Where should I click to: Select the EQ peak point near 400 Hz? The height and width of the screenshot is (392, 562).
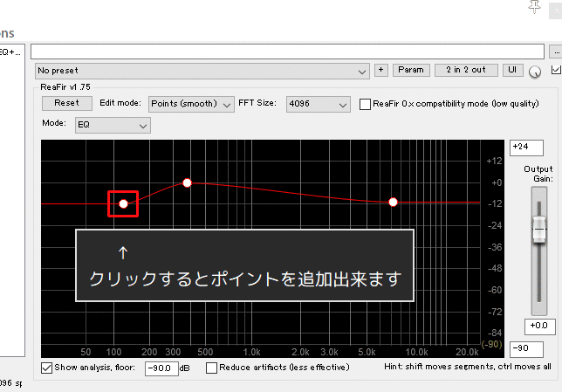[187, 182]
